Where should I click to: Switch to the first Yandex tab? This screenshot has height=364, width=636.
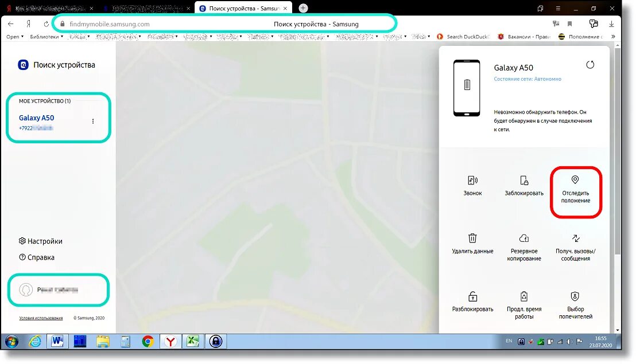click(49, 8)
